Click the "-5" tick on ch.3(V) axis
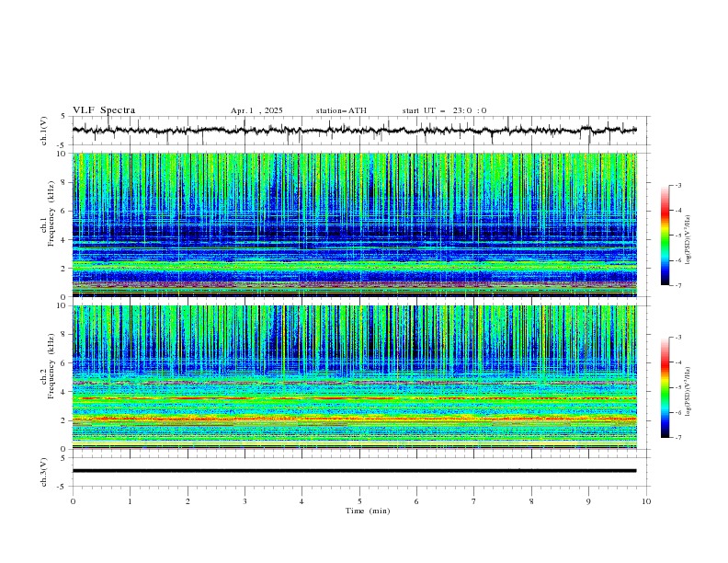Image resolution: width=728 pixels, height=563 pixels. (x=62, y=487)
